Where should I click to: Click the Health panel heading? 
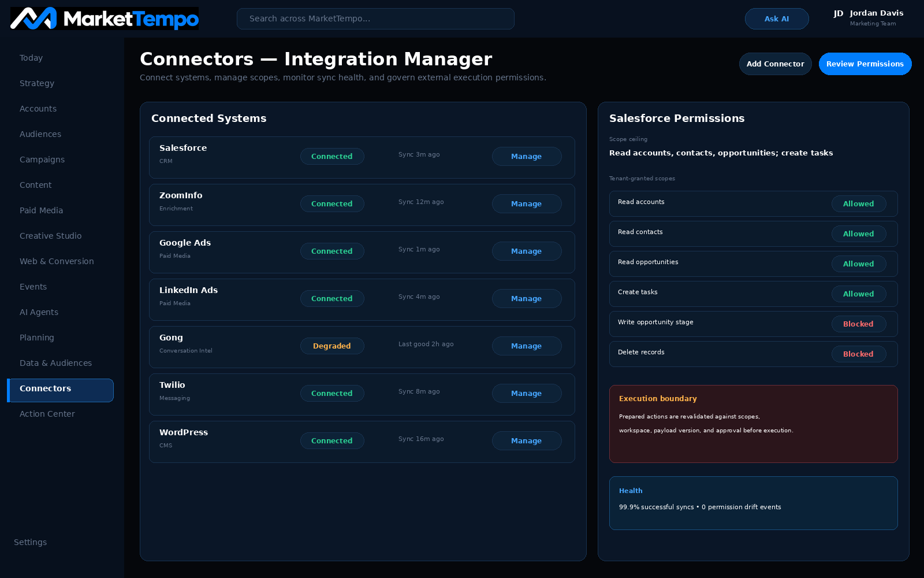pyautogui.click(x=631, y=491)
